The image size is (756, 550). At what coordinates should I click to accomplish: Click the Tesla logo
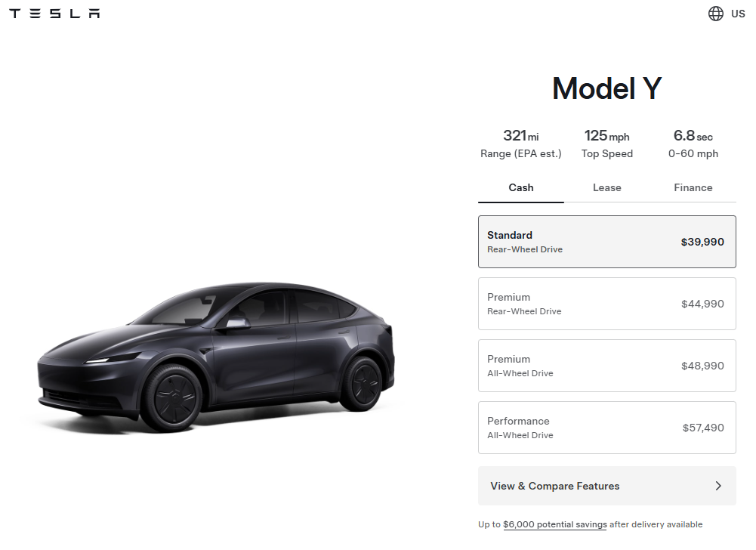(54, 14)
